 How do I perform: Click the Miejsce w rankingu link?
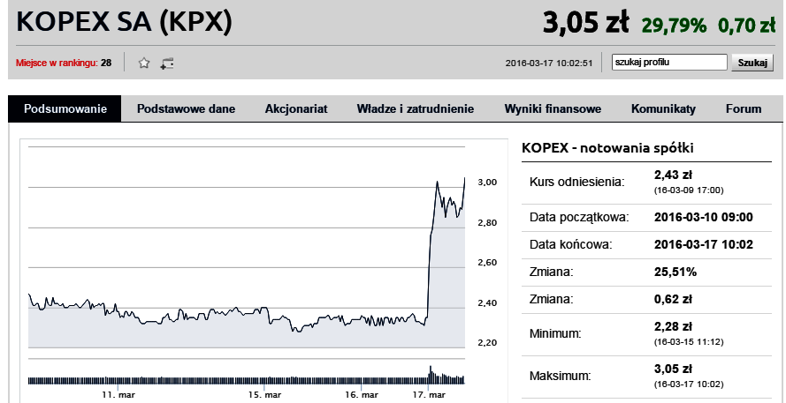pyautogui.click(x=57, y=63)
